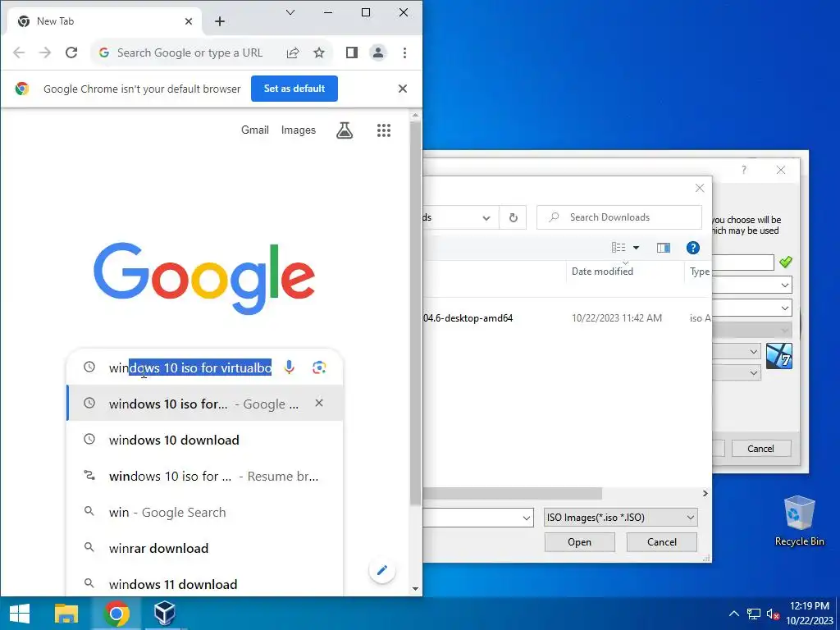This screenshot has width=840, height=630.
Task: Set Chrome as default browser
Action: (294, 89)
